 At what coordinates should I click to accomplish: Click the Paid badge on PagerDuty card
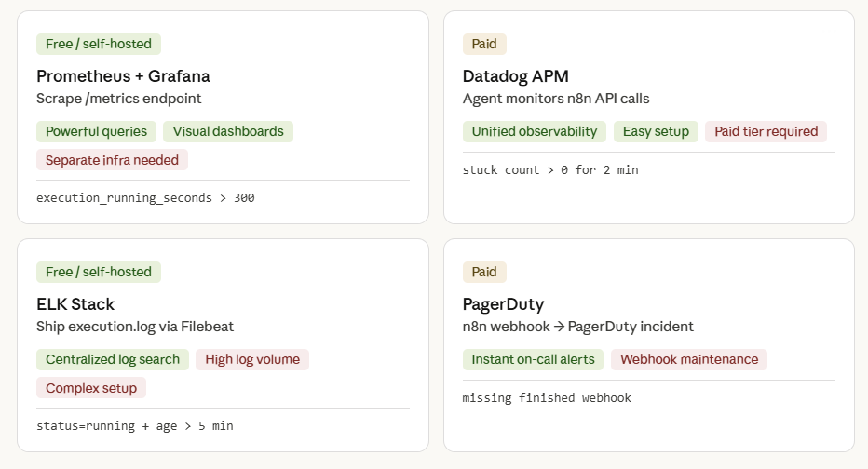point(484,272)
